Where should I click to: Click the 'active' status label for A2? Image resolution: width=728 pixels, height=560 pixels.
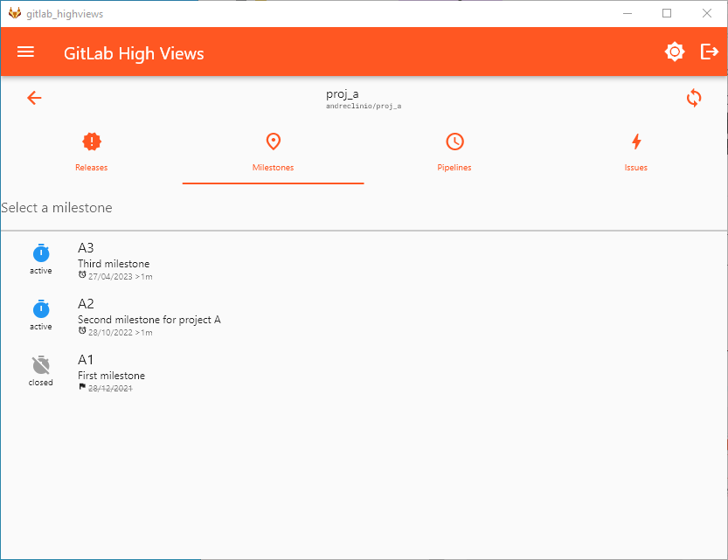41,327
